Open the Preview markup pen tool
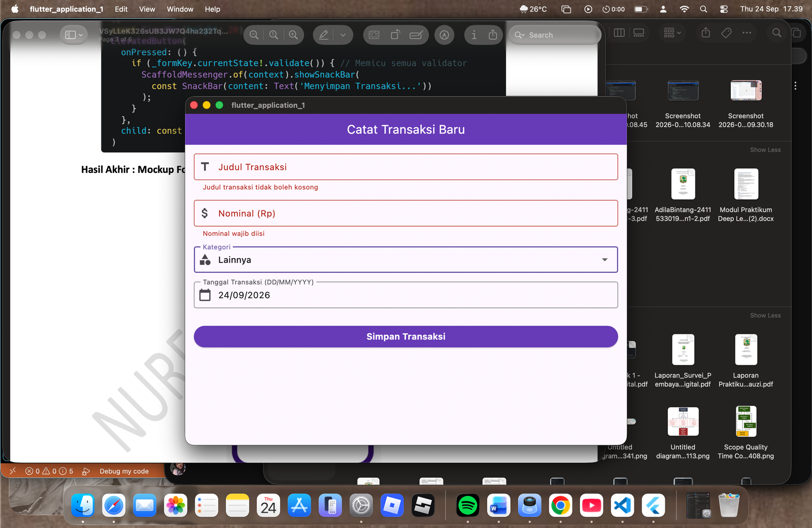Viewport: 812px width, 528px height. pyautogui.click(x=324, y=35)
